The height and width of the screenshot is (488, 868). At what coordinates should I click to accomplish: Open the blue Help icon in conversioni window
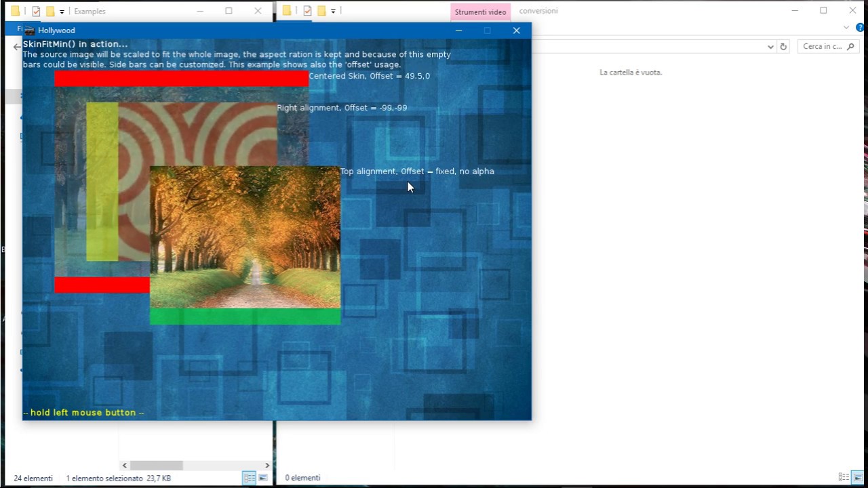pyautogui.click(x=860, y=28)
